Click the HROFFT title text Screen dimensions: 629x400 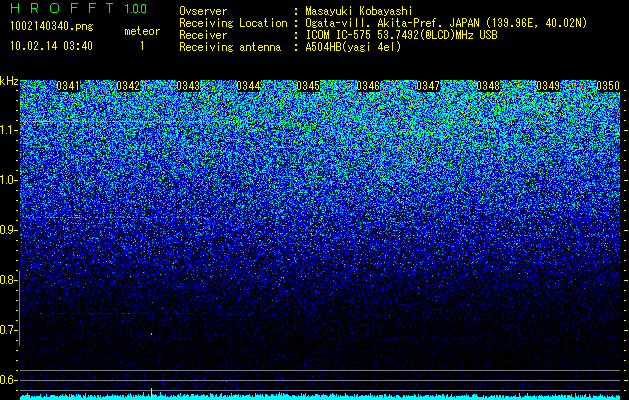62,8
